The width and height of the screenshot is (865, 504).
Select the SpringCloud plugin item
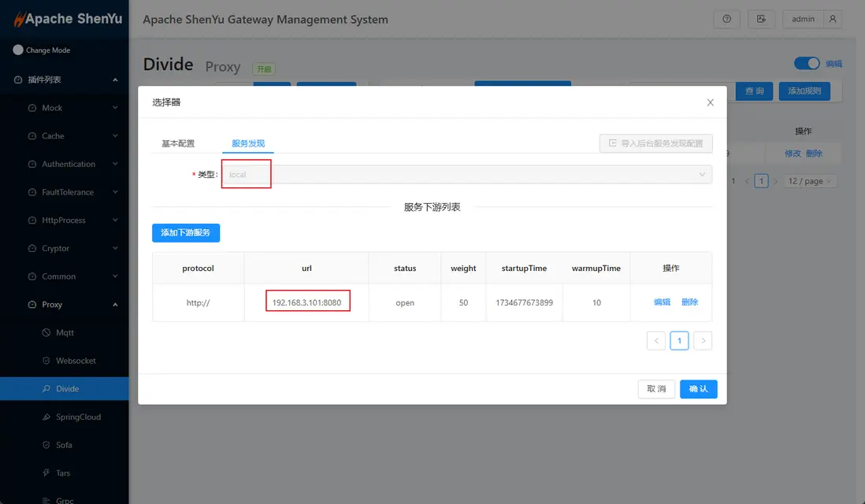[78, 417]
